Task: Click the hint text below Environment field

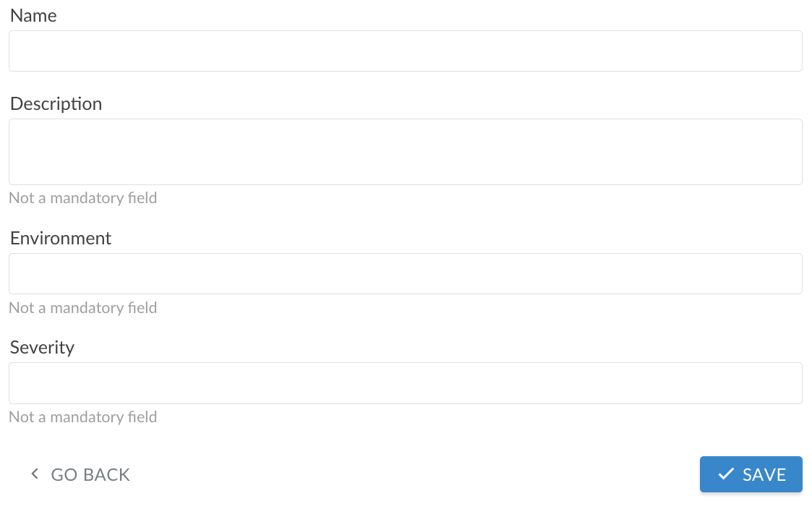Action: pyautogui.click(x=82, y=308)
